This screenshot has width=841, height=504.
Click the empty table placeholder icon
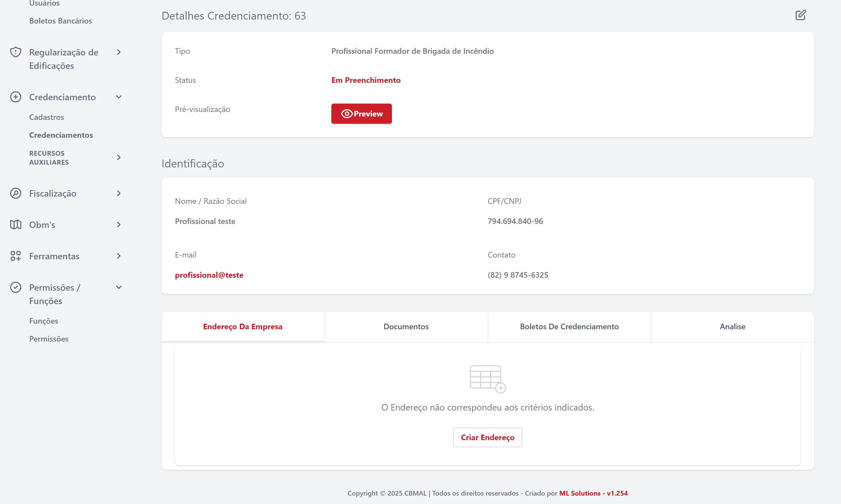tap(487, 379)
